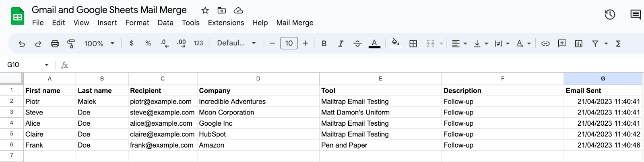Increase decimal places
The height and width of the screenshot is (162, 644).
tap(182, 44)
